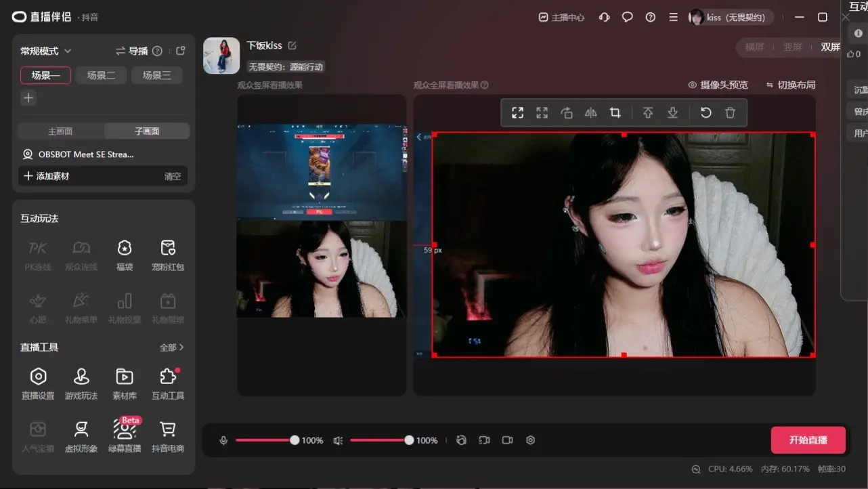Open the 常规模式 mode dropdown
Image resolution: width=868 pixels, height=489 pixels.
(x=46, y=51)
